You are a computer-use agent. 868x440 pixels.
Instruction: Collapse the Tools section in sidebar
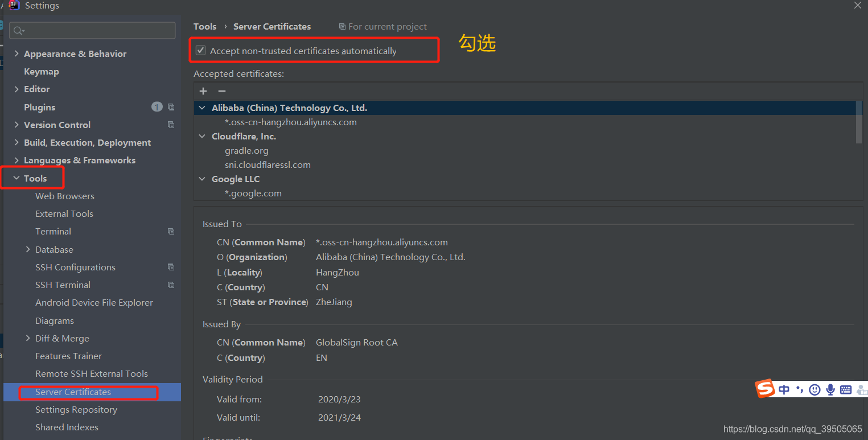click(16, 178)
